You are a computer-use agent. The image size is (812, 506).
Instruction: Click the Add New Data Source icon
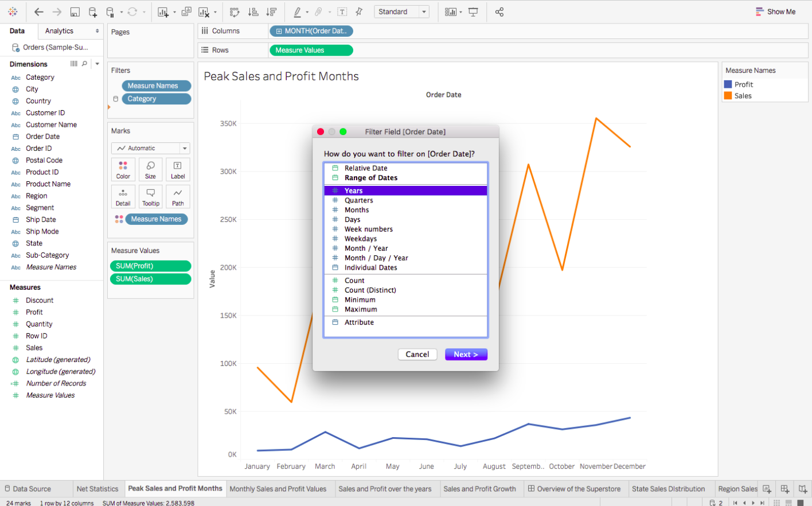tap(93, 11)
